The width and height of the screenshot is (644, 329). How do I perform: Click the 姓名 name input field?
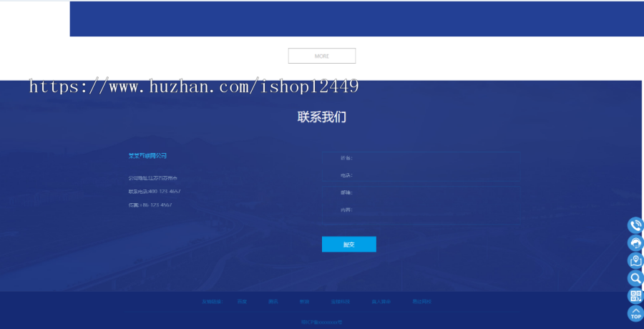[421, 158]
